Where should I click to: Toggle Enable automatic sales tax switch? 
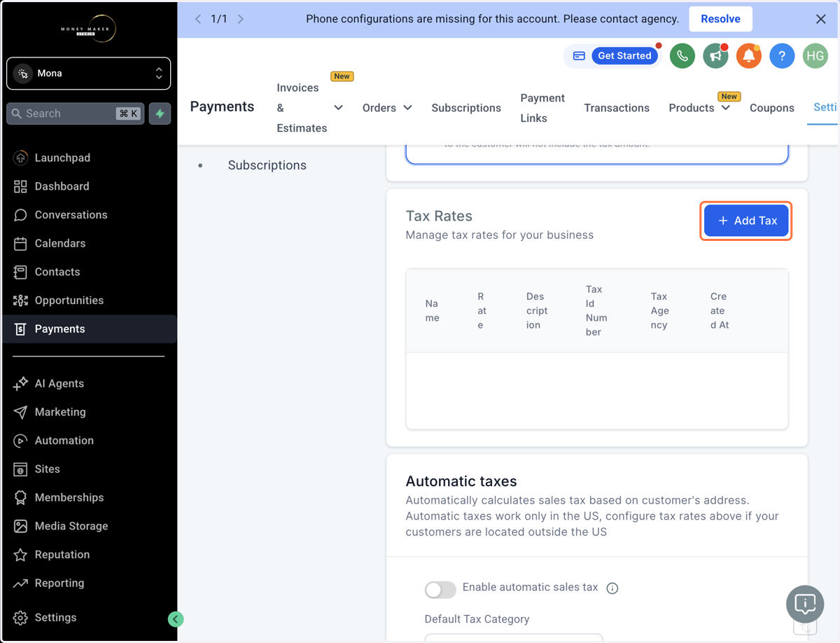click(440, 590)
